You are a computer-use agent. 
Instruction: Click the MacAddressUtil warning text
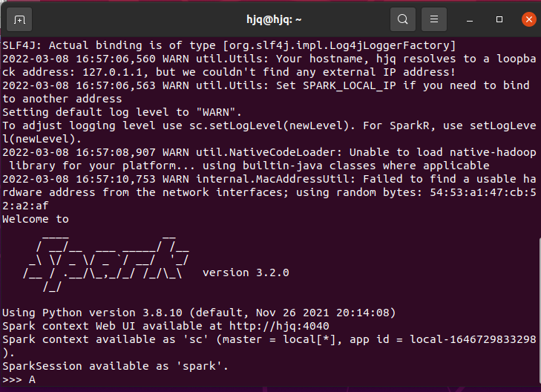click(269, 192)
